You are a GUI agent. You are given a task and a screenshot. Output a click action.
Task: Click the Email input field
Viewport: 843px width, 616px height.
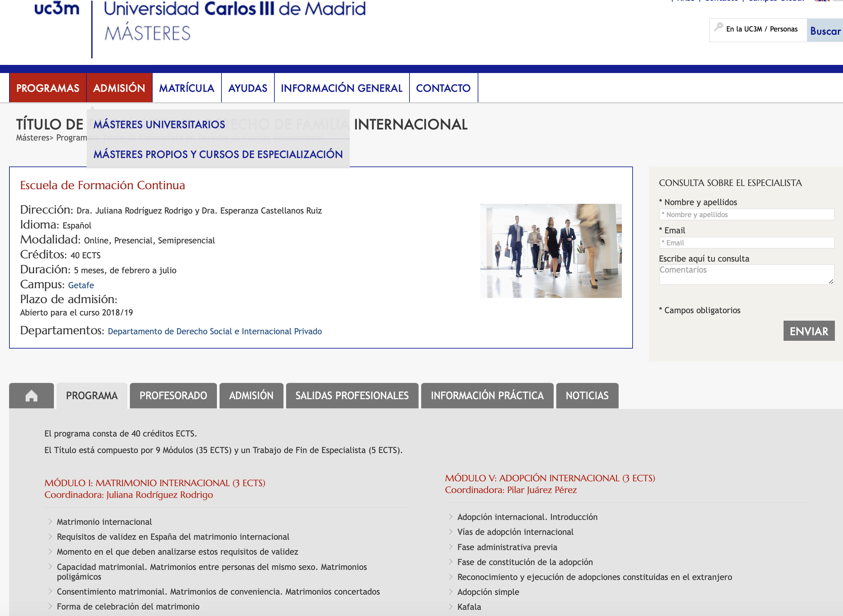pos(746,243)
